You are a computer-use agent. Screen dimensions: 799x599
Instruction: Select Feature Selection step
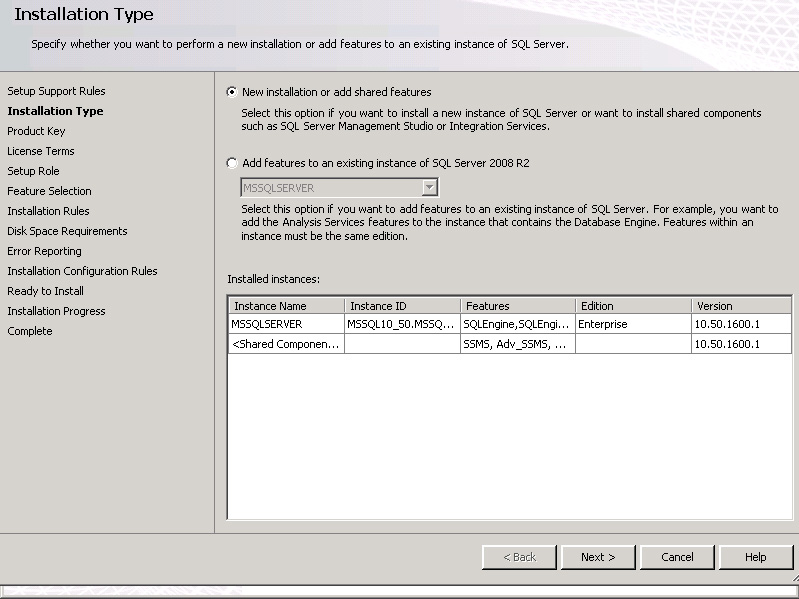(x=49, y=191)
